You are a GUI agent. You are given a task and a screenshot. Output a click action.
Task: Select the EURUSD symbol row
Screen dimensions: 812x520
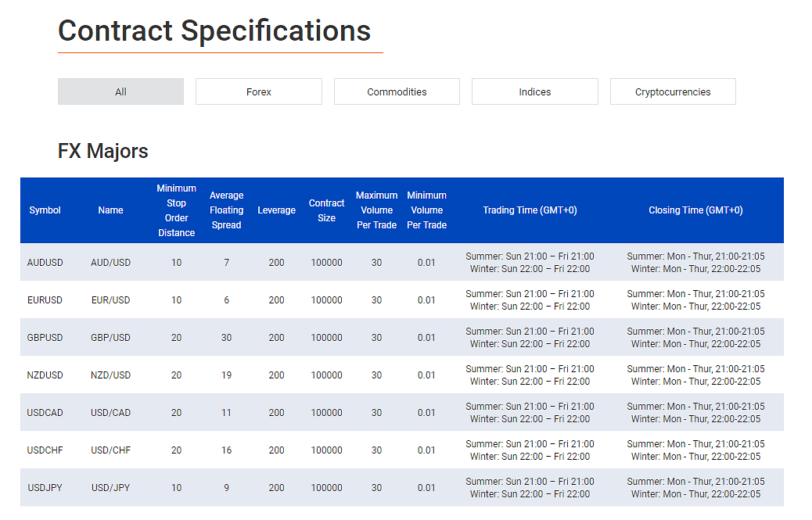pyautogui.click(x=45, y=300)
